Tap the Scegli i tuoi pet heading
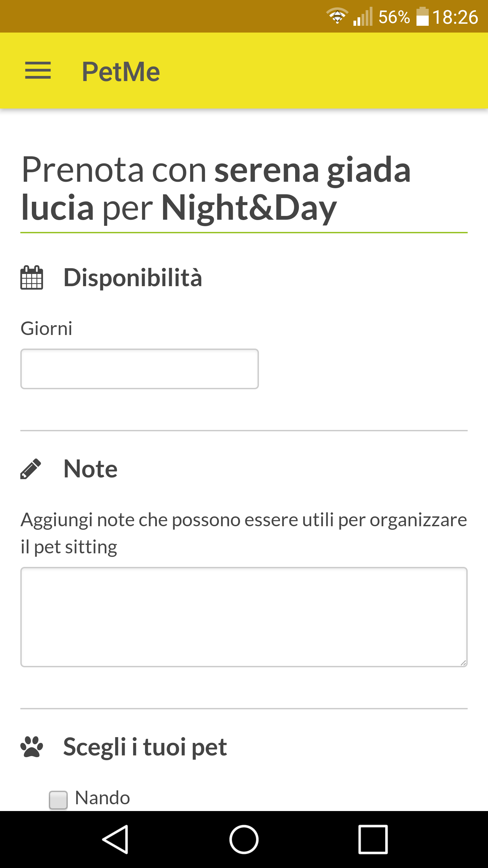Screen dimensions: 488x868 145,747
